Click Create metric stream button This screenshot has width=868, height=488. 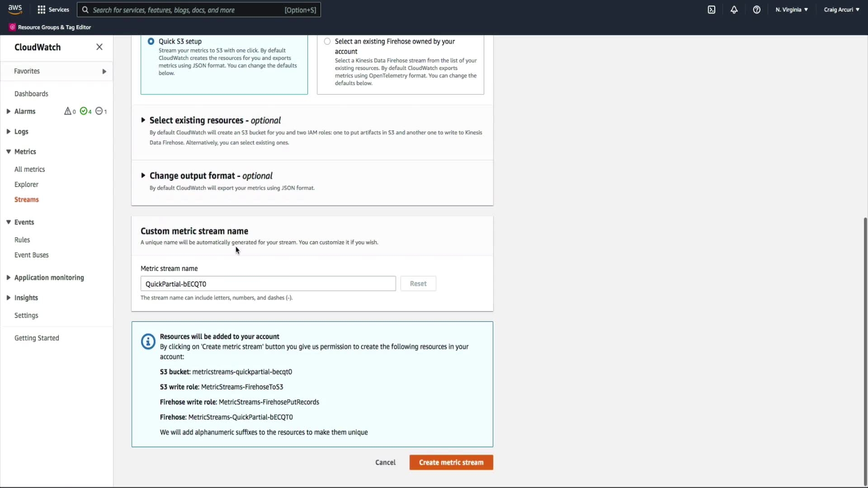click(x=451, y=462)
